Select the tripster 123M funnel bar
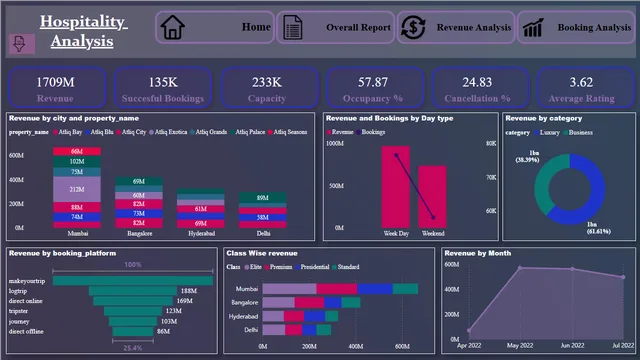640x360 pixels. click(133, 311)
